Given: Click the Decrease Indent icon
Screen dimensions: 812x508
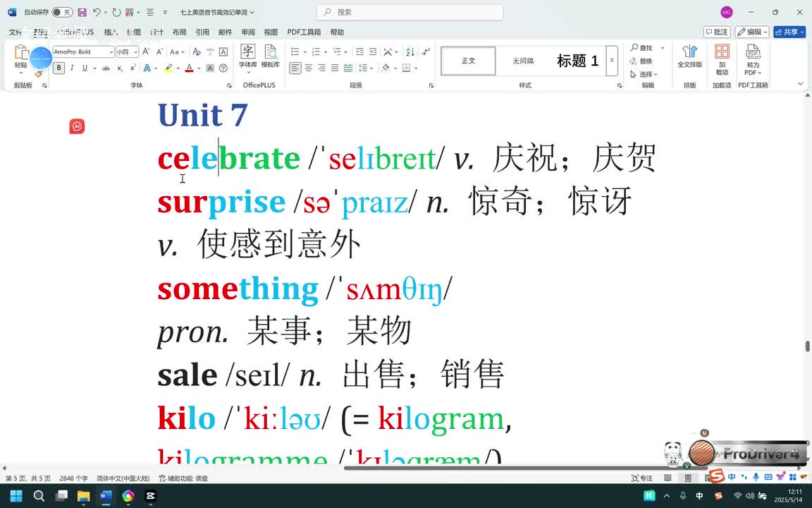Looking at the screenshot, I should 359,52.
